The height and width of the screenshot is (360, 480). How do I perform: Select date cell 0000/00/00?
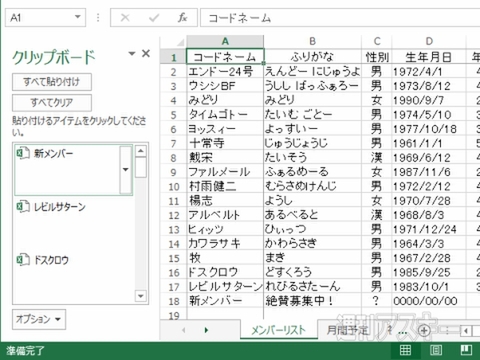coord(429,301)
